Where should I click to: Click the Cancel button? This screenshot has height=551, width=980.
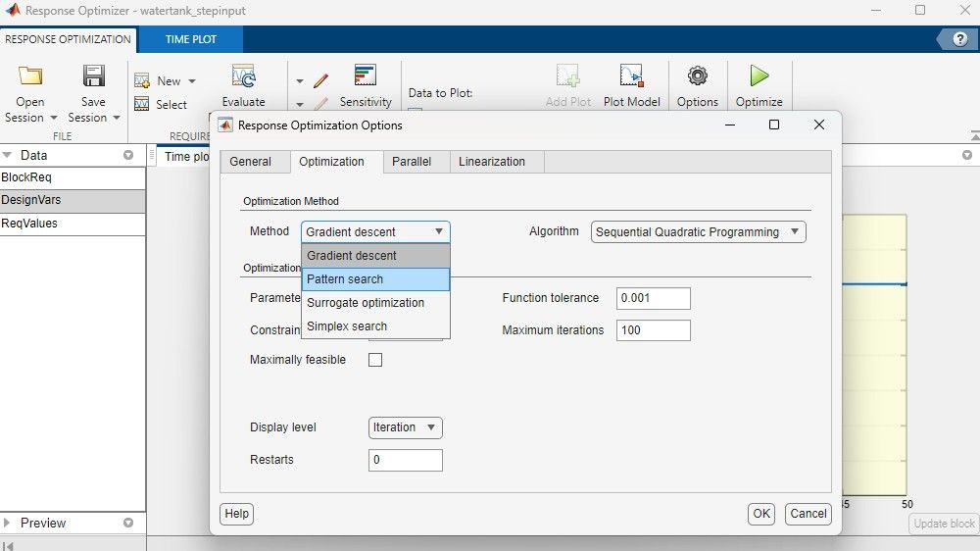[808, 514]
